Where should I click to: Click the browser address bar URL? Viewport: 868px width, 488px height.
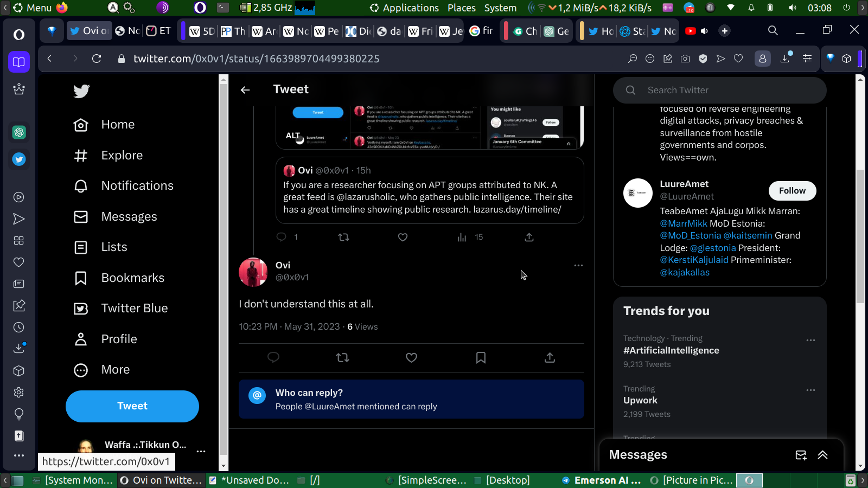(x=257, y=59)
